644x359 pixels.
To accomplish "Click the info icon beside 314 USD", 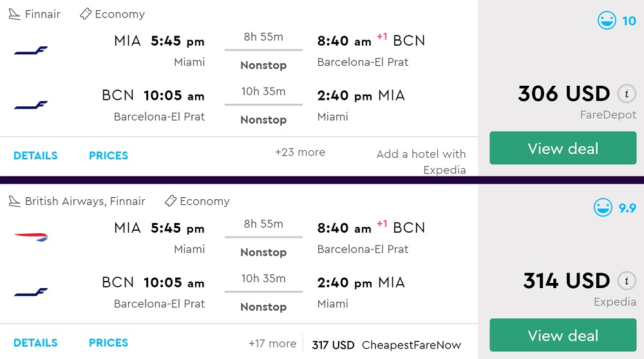I will pos(627,281).
